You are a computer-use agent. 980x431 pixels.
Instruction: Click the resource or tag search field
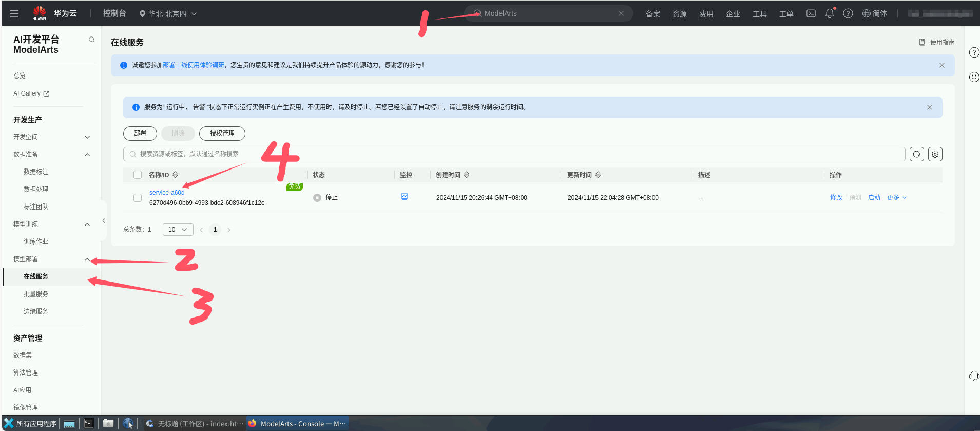[x=514, y=154]
